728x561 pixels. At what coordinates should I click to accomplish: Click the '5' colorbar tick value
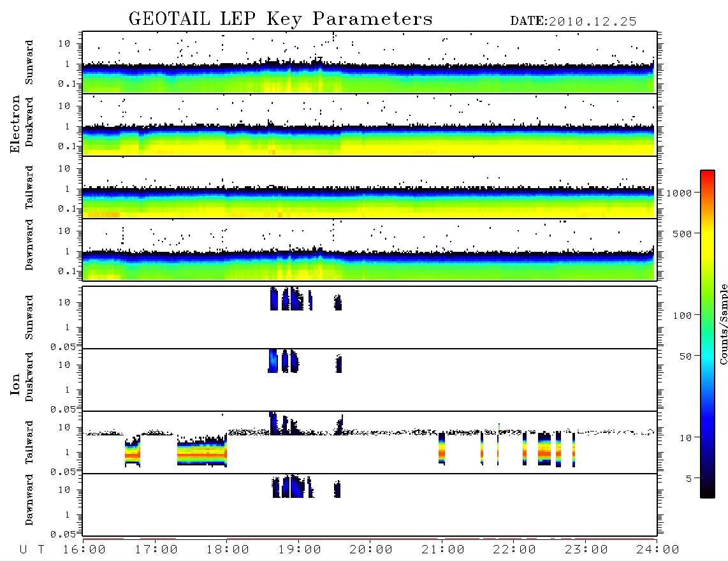tap(688, 479)
